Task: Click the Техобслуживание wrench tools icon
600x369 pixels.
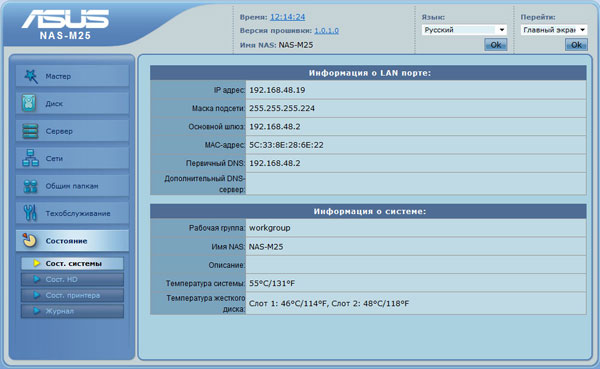Action: click(x=30, y=213)
